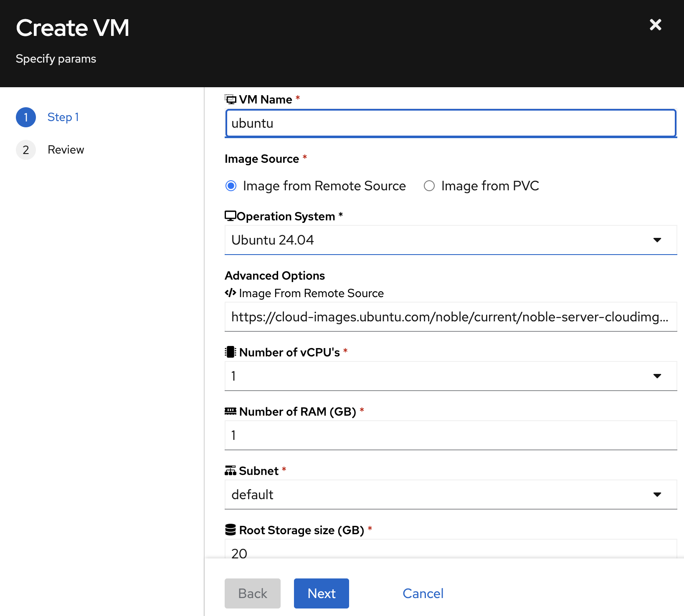Click the Back button
The image size is (684, 616).
click(253, 593)
